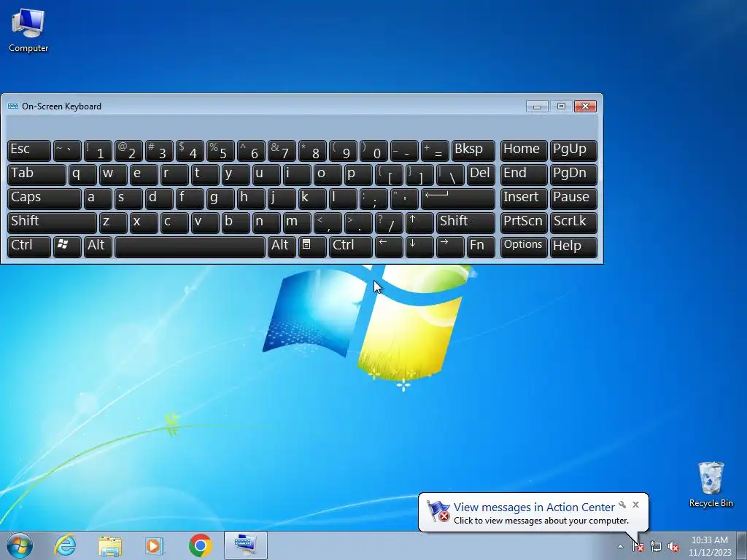
Task: Open the Computer desktop icon
Action: 28,29
